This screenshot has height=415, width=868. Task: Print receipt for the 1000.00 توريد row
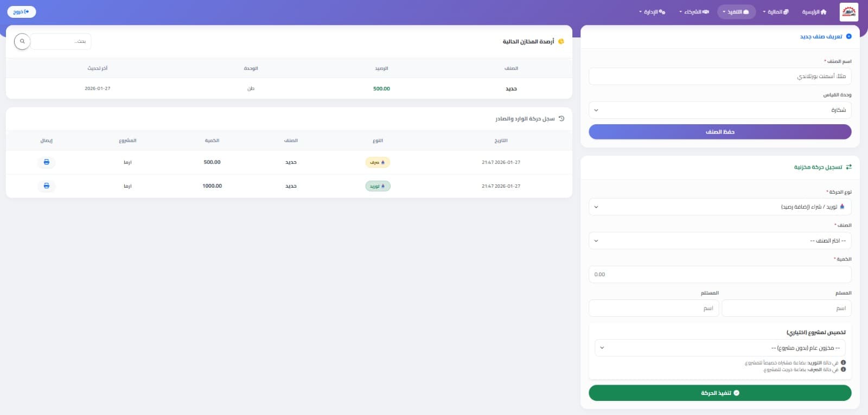tap(47, 186)
